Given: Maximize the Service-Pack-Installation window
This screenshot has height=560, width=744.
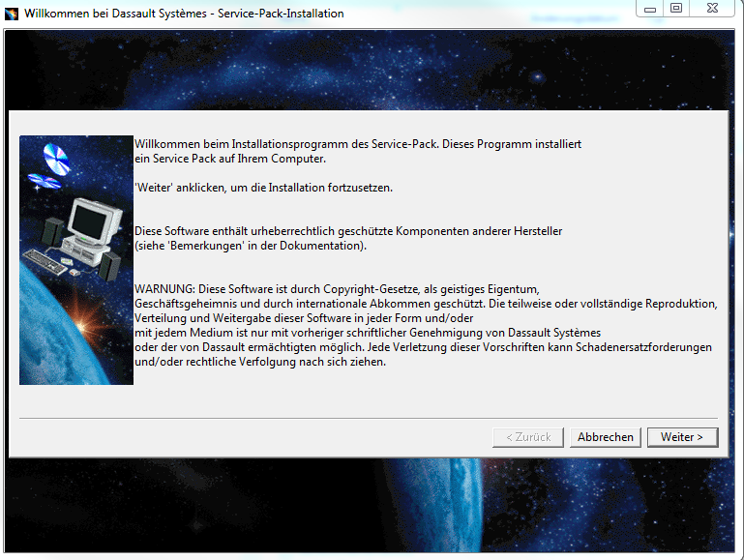Looking at the screenshot, I should click(x=676, y=8).
